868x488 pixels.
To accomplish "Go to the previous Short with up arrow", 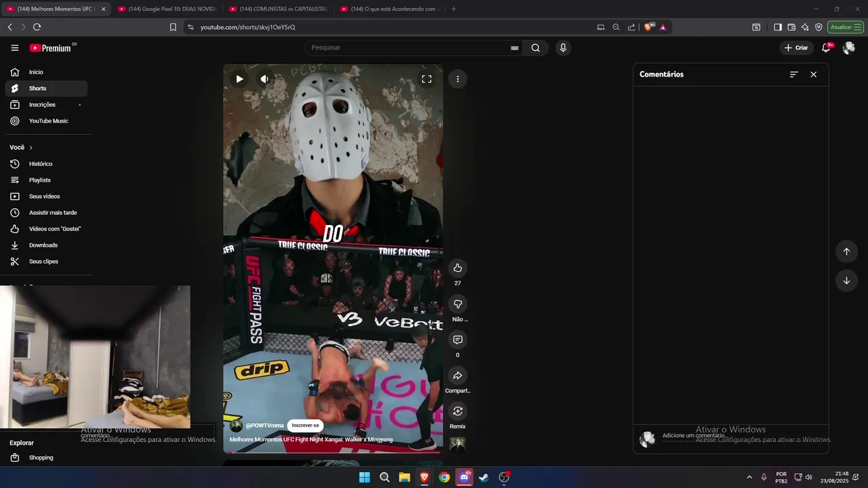I will click(846, 251).
